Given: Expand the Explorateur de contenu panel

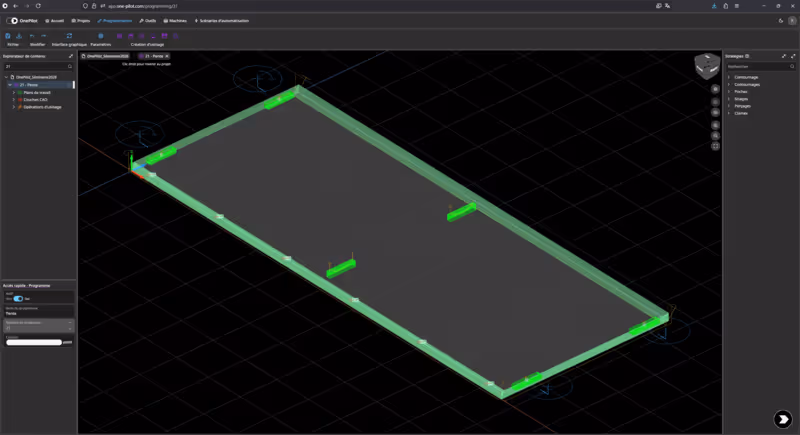Looking at the screenshot, I should 71,56.
